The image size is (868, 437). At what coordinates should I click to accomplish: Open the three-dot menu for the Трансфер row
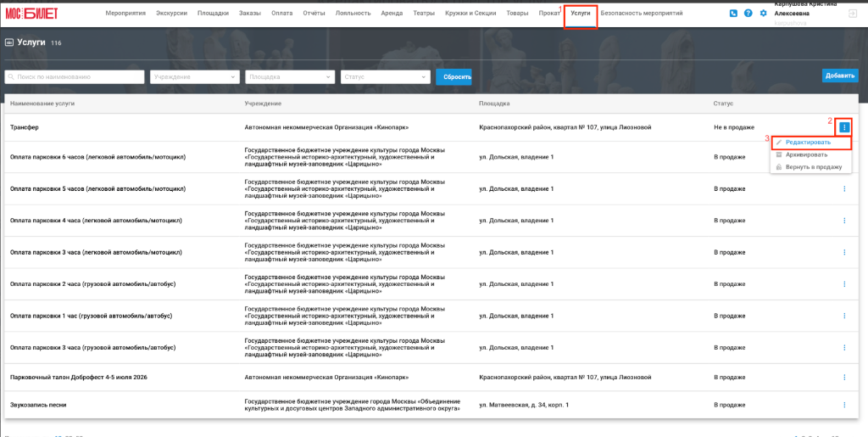(844, 127)
